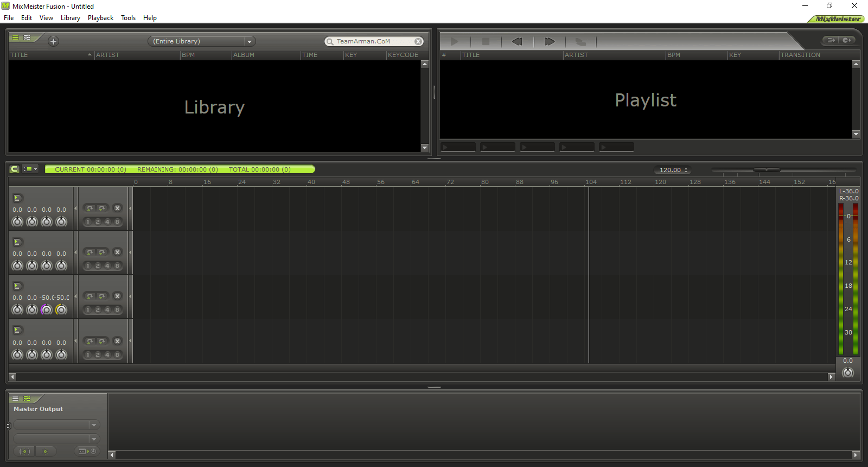Click the add-to-library plus icon
Screen dimensions: 868x467
(53, 41)
